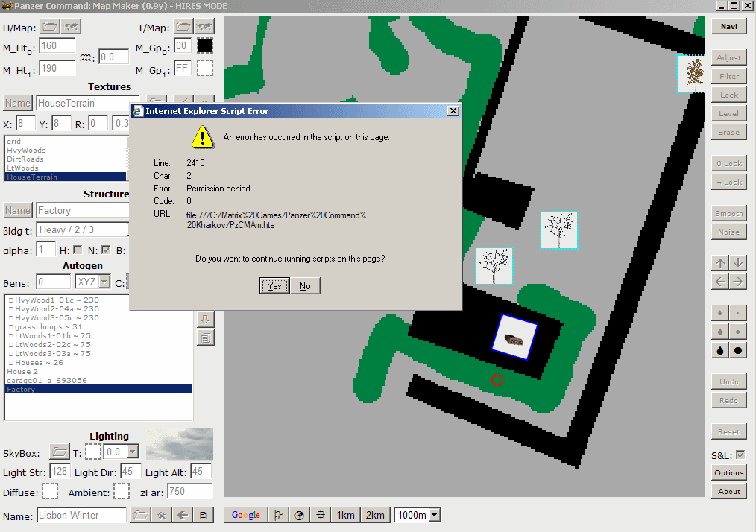Image resolution: width=756 pixels, height=532 pixels.
Task: Select DirtRoads in the textures list
Action: tap(66, 159)
